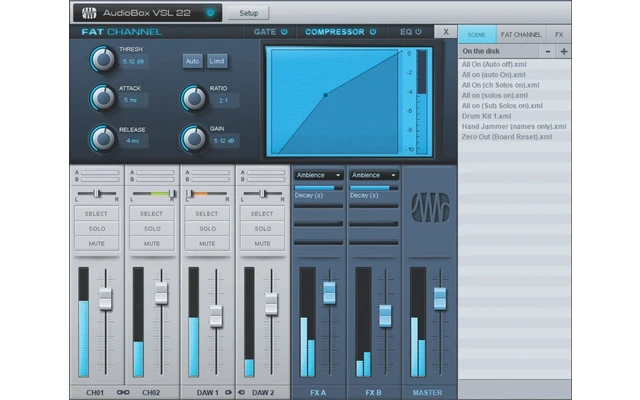Toggle the link icon left of DAW 2
The height and width of the screenshot is (400, 640).
coord(242,392)
